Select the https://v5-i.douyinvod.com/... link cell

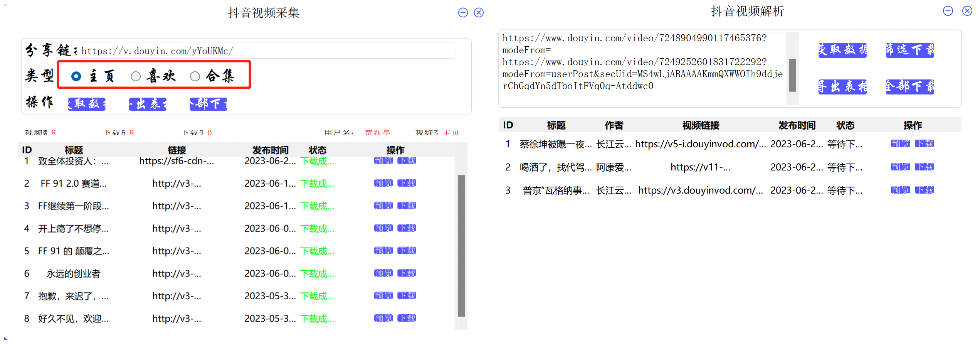[x=701, y=144]
